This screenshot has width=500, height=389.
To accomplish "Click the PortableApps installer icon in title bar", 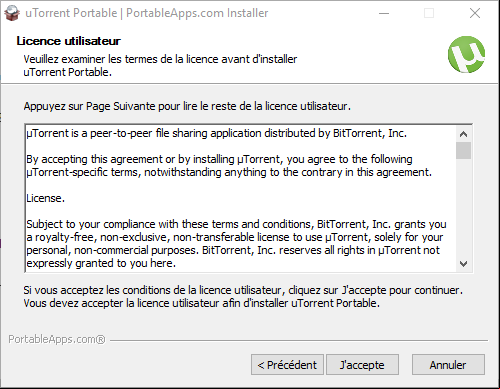I will click(x=12, y=13).
